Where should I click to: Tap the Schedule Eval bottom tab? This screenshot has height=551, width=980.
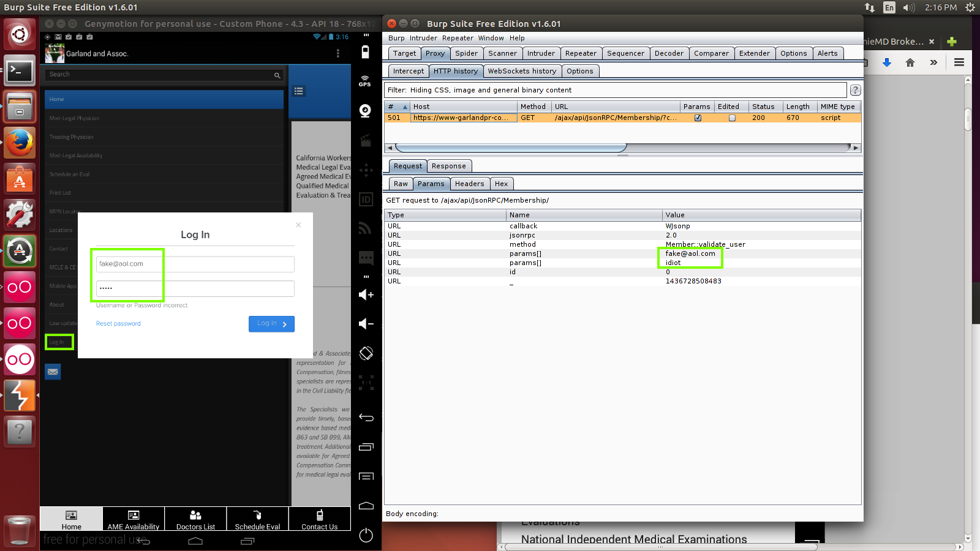point(257,519)
